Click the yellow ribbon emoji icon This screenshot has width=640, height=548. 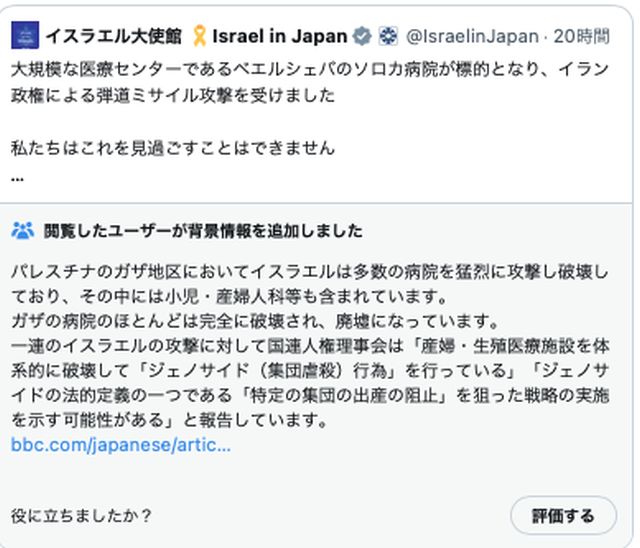[x=200, y=37]
